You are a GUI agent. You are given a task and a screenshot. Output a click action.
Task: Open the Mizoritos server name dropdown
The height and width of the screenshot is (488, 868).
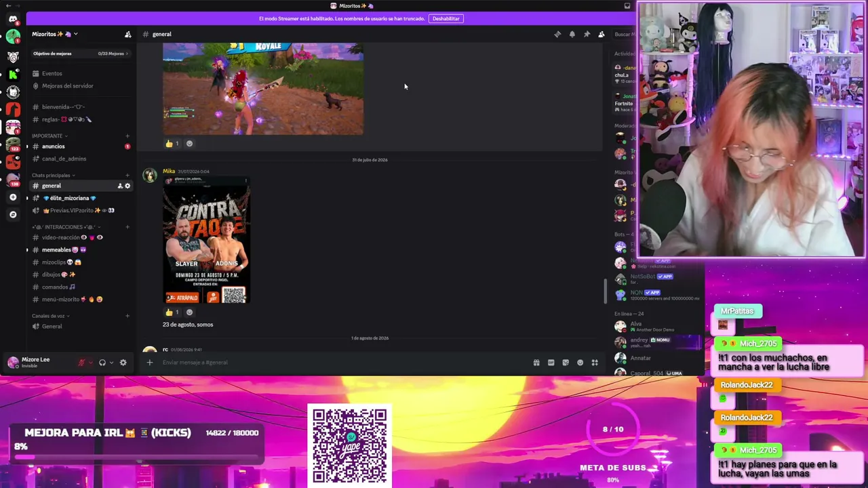(x=55, y=34)
